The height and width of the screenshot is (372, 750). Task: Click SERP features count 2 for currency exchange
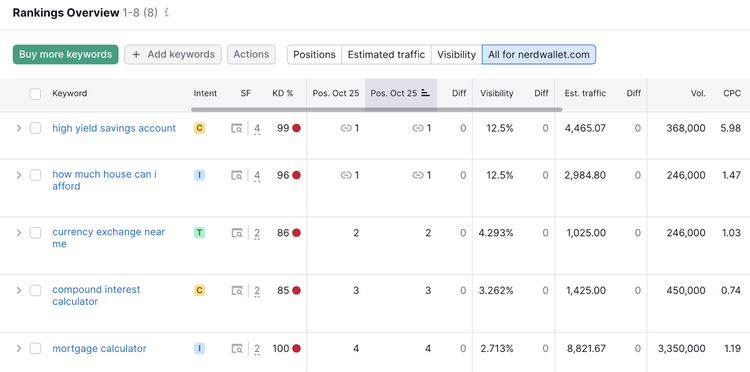tap(257, 233)
